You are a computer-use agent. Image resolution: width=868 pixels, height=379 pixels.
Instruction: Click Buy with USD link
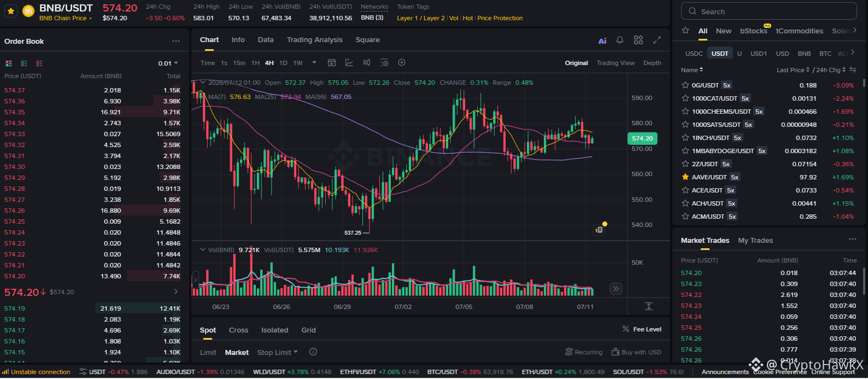point(636,352)
